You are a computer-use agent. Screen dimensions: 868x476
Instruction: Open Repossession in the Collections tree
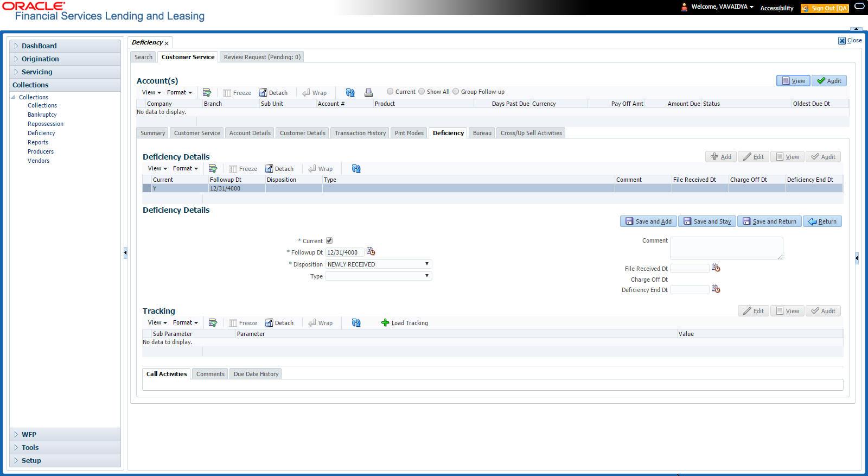click(46, 124)
